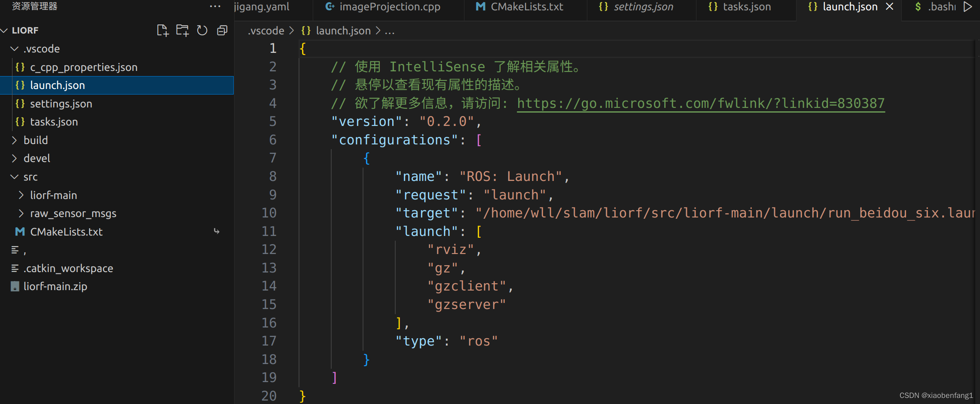Click line number 10 in the gutter

269,213
